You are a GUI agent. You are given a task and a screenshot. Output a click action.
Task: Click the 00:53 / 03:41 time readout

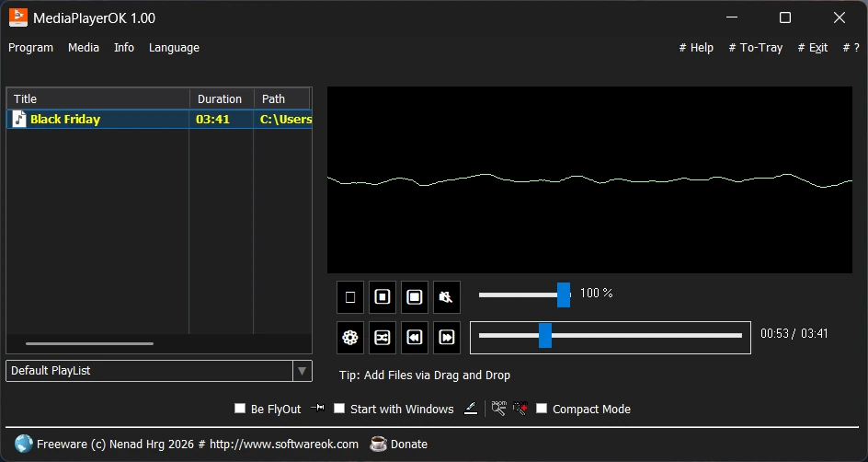[x=794, y=333]
